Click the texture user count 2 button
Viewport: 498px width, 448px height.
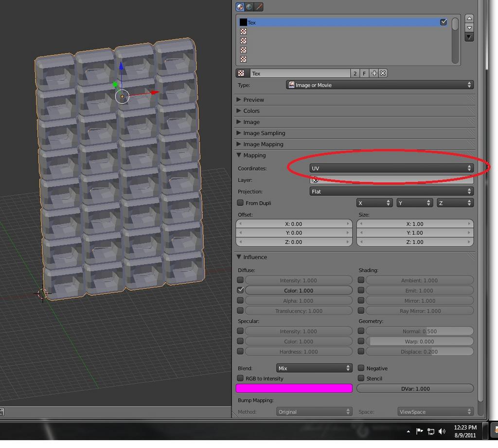[x=355, y=73]
